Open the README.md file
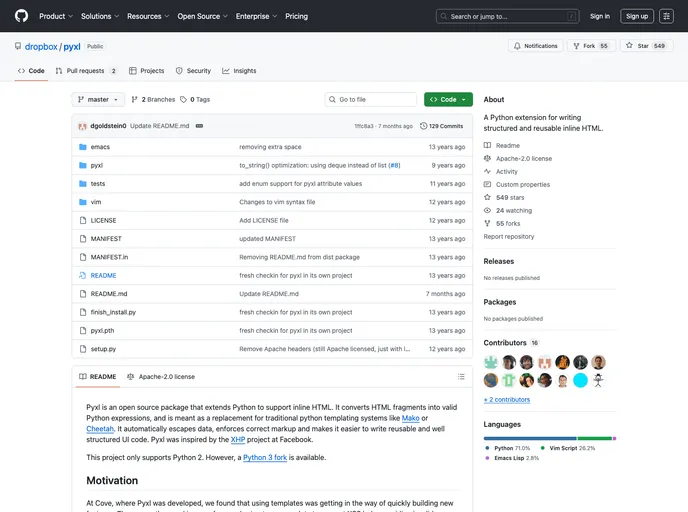 click(x=109, y=294)
